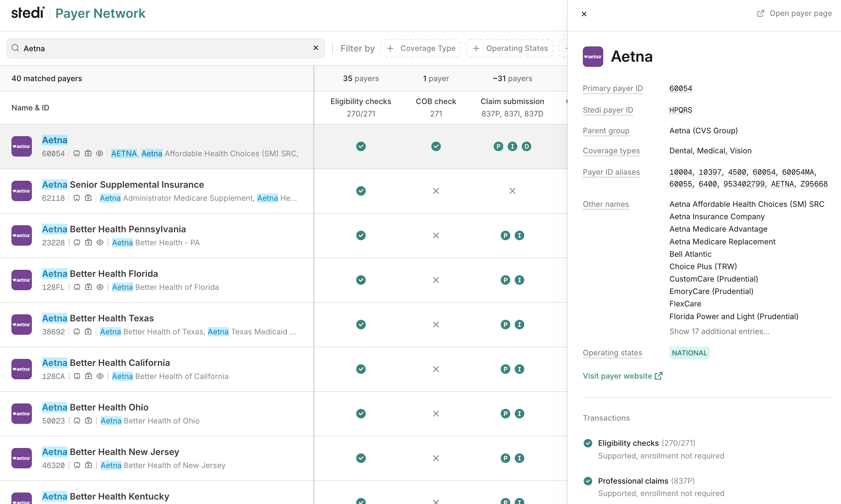The height and width of the screenshot is (504, 841).
Task: Click dental icon in Senior Supplemental row
Action: pos(77,198)
